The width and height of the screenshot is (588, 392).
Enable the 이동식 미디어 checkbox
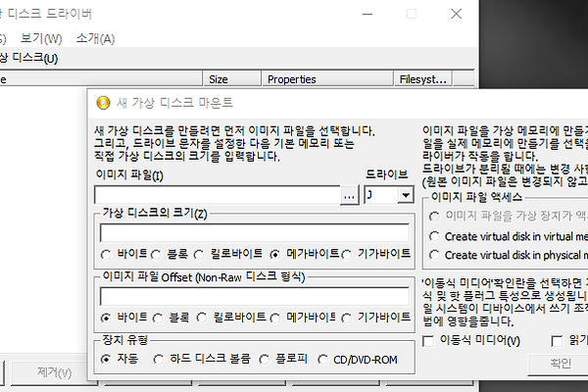pyautogui.click(x=429, y=341)
